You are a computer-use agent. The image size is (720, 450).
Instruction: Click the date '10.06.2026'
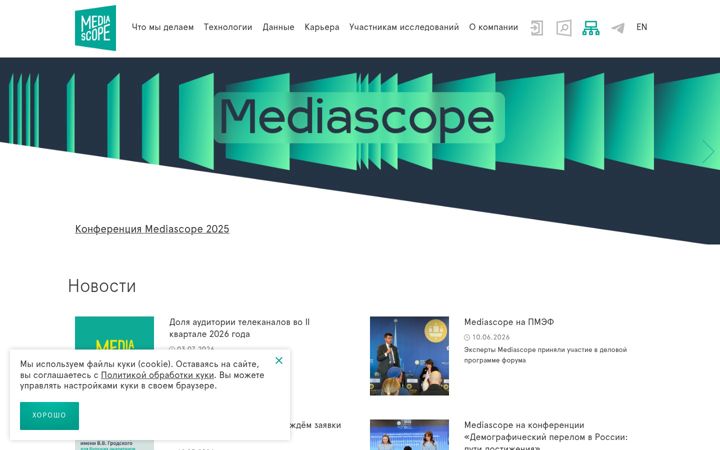[490, 337]
